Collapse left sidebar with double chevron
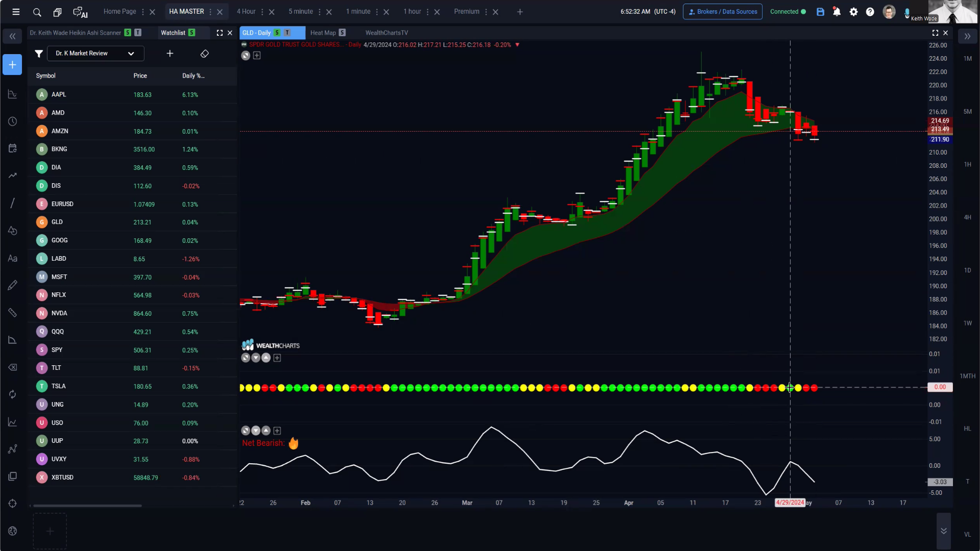 click(x=12, y=36)
